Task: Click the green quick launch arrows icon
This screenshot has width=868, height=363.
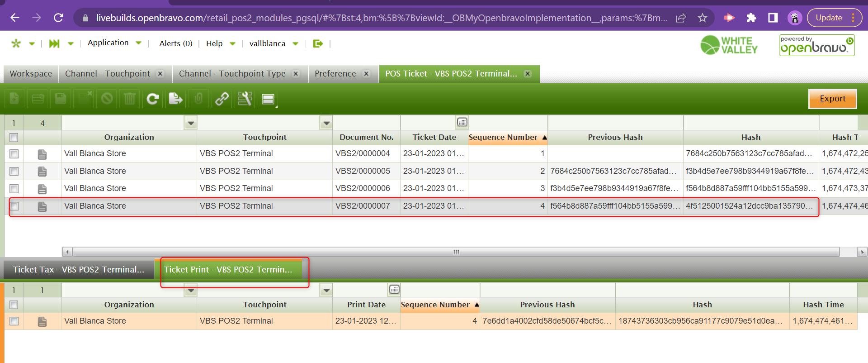Action: click(x=54, y=43)
